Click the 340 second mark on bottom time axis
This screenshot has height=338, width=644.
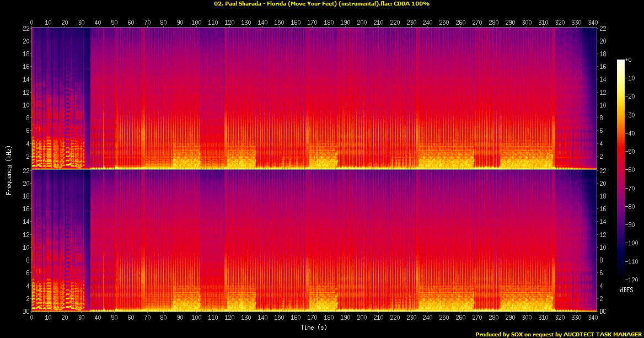tap(593, 319)
